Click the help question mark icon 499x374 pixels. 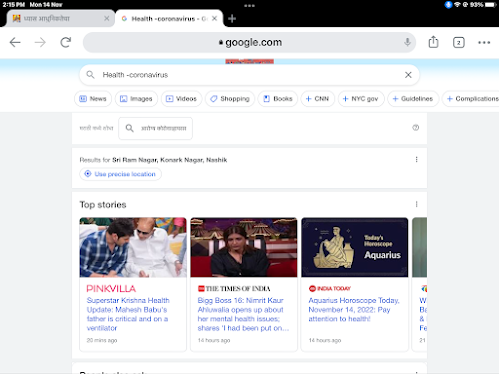[415, 128]
